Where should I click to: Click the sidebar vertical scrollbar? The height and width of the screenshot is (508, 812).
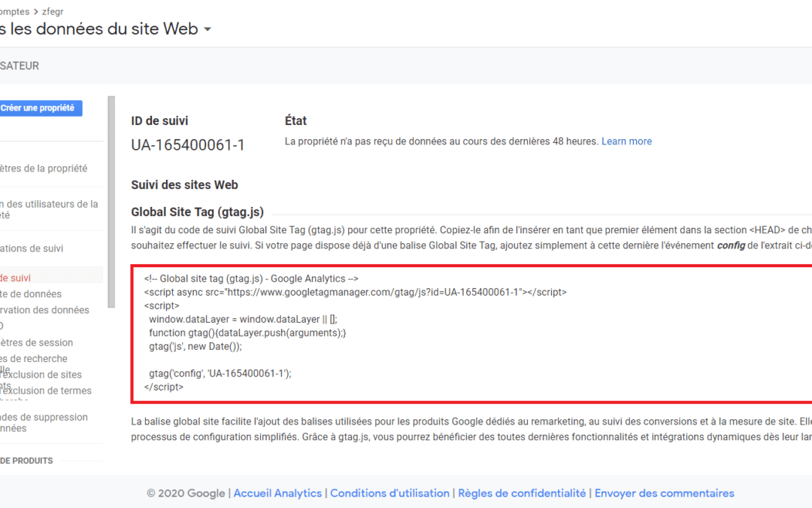coord(111,202)
